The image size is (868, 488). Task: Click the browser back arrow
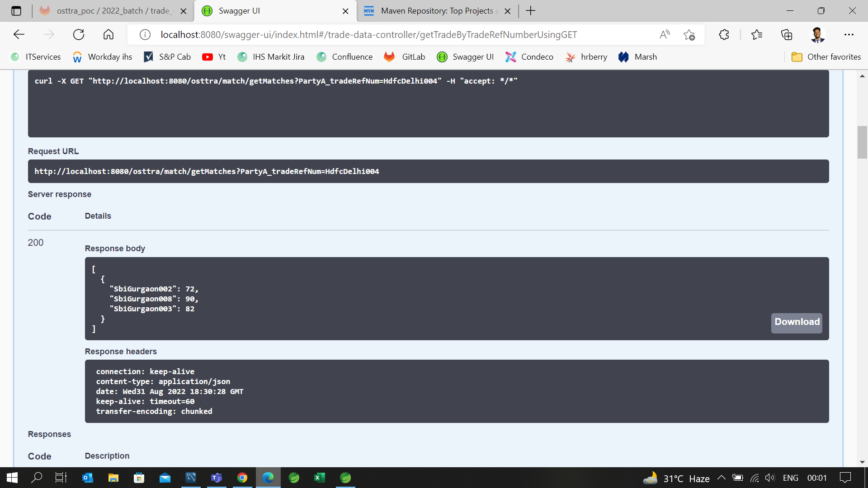coord(19,34)
